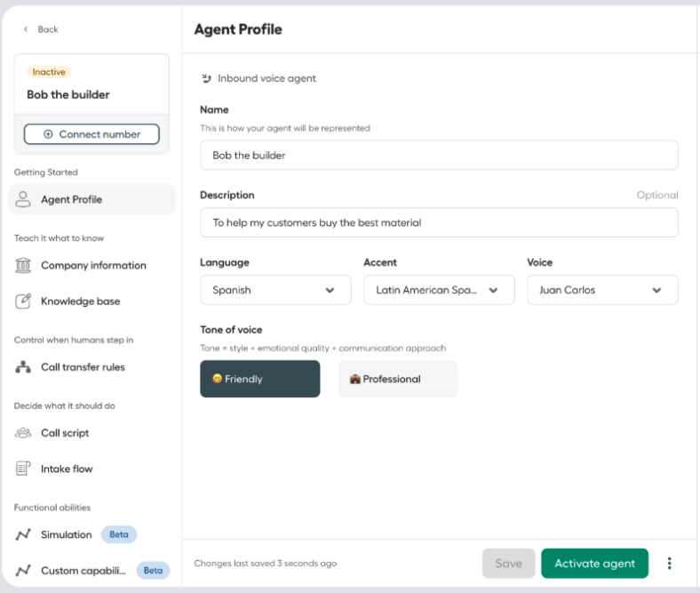The height and width of the screenshot is (593, 700).
Task: Navigate to Call transfer rules
Action: click(92, 367)
